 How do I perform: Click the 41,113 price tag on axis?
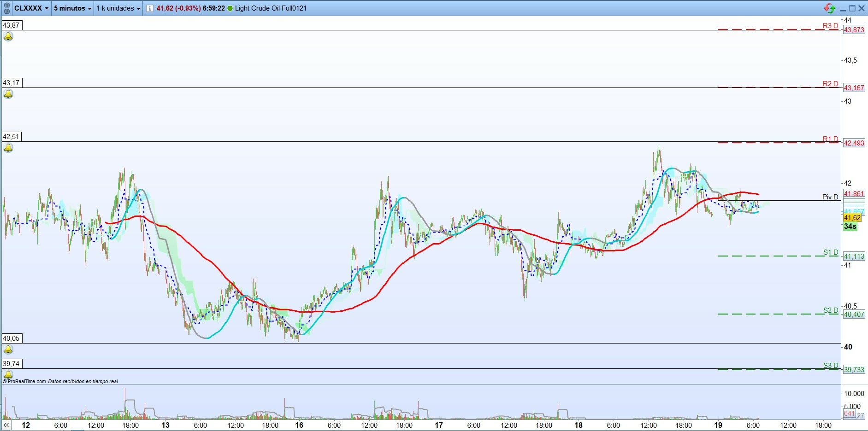click(854, 256)
